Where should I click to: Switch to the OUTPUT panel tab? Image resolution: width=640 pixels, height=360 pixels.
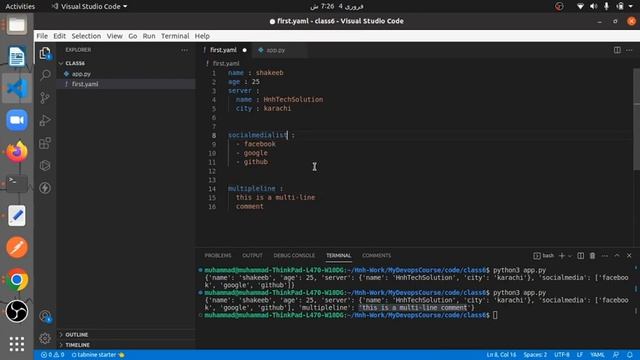(252, 256)
